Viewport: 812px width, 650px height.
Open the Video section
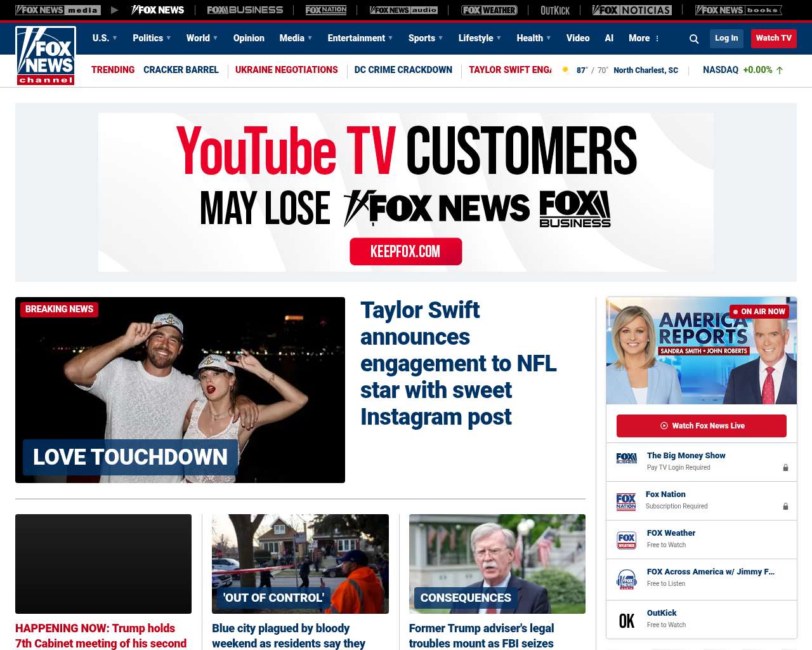(578, 38)
